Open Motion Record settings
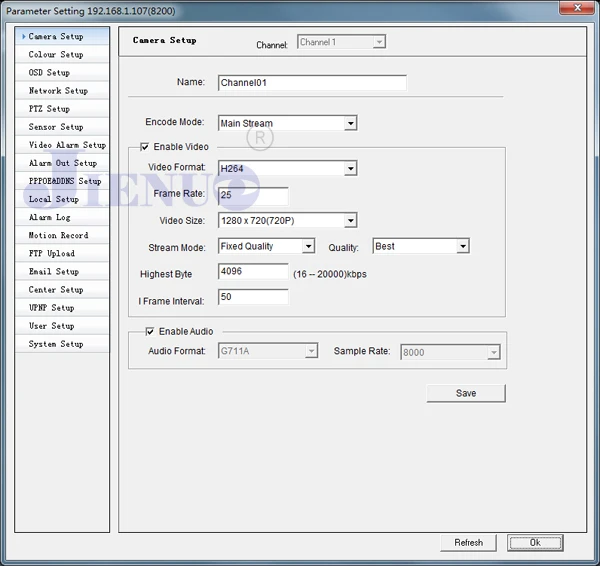The height and width of the screenshot is (566, 600). [62, 235]
